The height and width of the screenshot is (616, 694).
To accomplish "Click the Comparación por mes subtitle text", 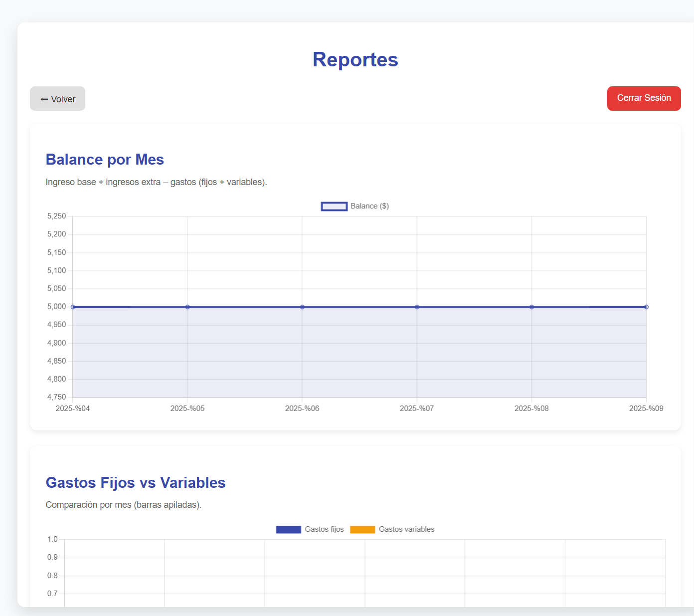I will pos(124,505).
